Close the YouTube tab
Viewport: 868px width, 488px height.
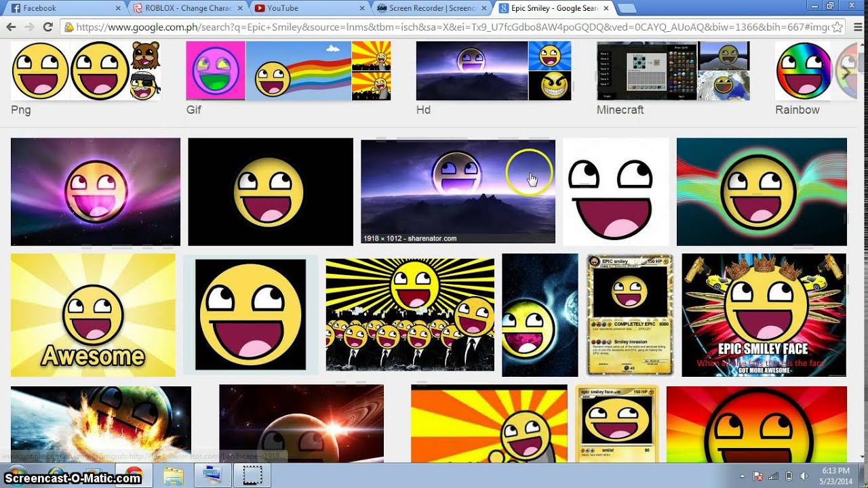[x=361, y=8]
